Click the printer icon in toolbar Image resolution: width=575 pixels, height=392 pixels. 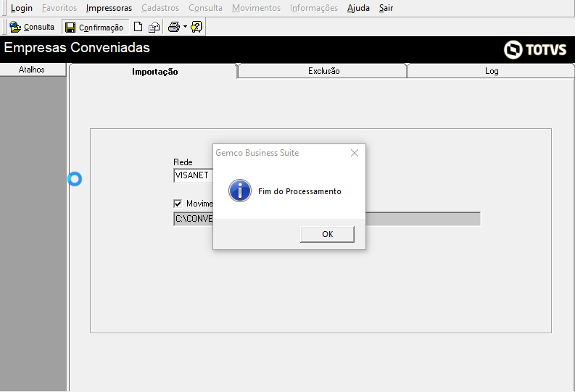click(x=174, y=27)
